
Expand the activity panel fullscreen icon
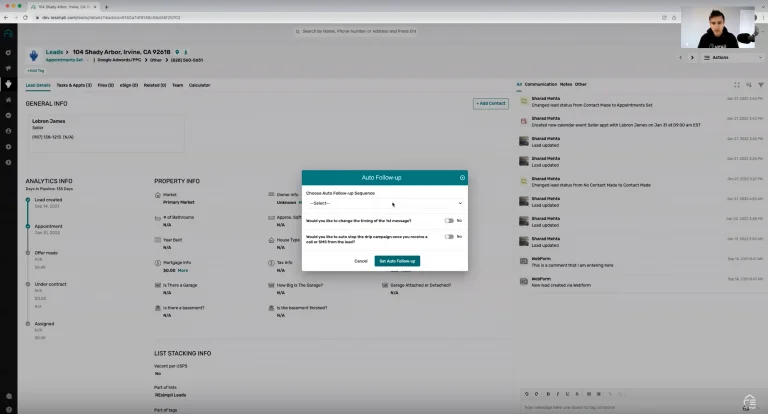[737, 85]
